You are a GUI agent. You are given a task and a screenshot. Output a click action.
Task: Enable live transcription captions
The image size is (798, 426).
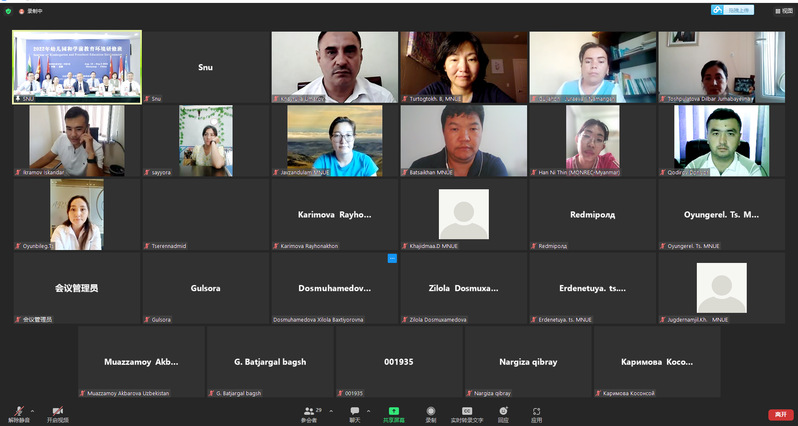pos(466,413)
